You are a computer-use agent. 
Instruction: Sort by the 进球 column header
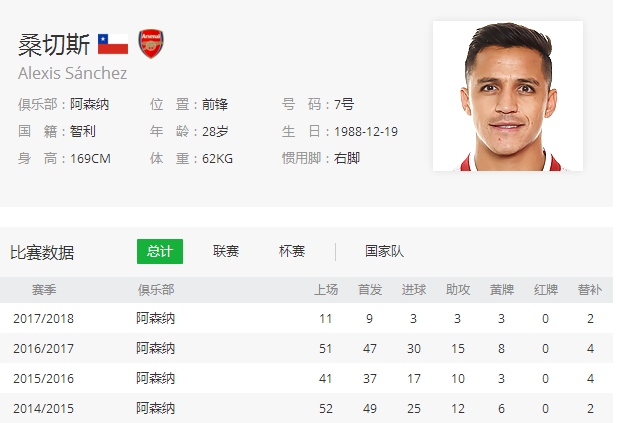[x=414, y=290]
